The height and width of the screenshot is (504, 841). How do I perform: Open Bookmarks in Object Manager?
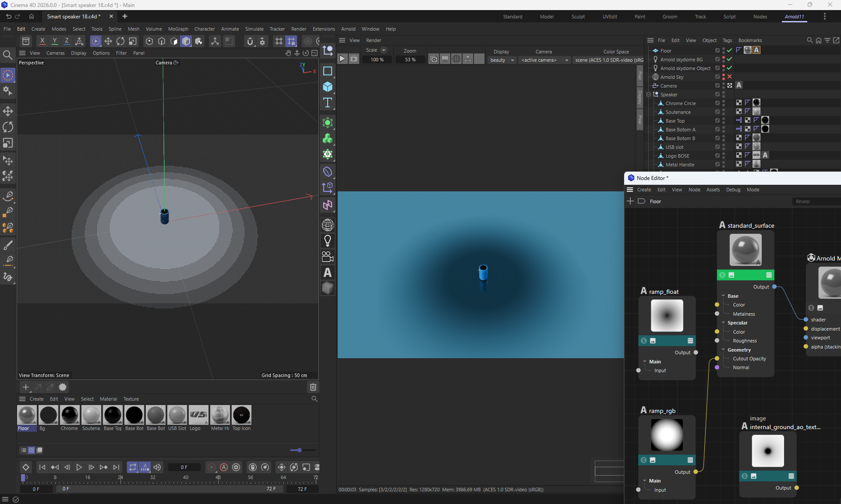(750, 40)
